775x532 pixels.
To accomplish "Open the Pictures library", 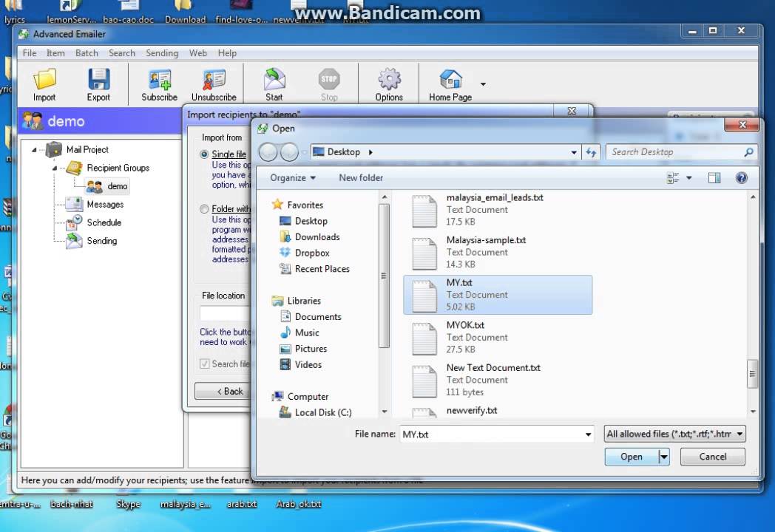I will (x=303, y=348).
